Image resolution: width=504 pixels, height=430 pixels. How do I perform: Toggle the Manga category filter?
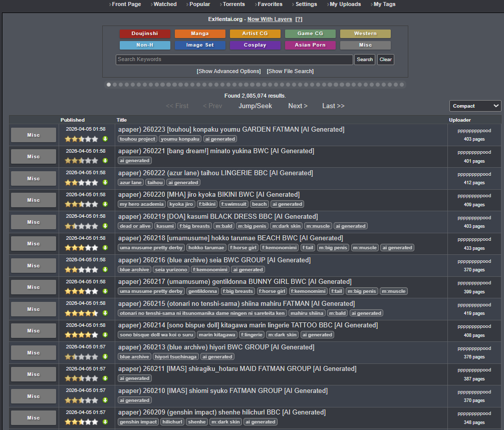pyautogui.click(x=200, y=34)
